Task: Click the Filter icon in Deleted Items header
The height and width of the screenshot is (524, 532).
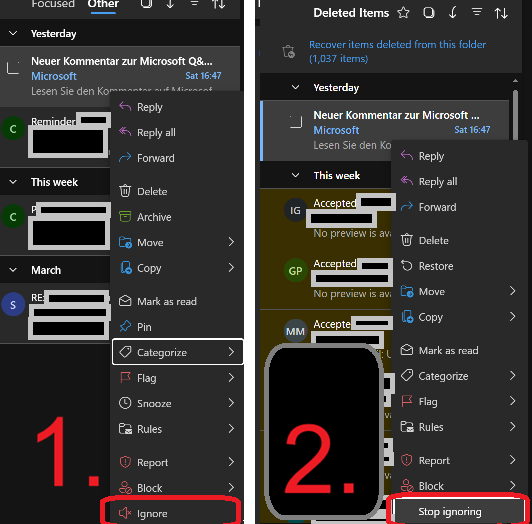Action: (x=477, y=13)
